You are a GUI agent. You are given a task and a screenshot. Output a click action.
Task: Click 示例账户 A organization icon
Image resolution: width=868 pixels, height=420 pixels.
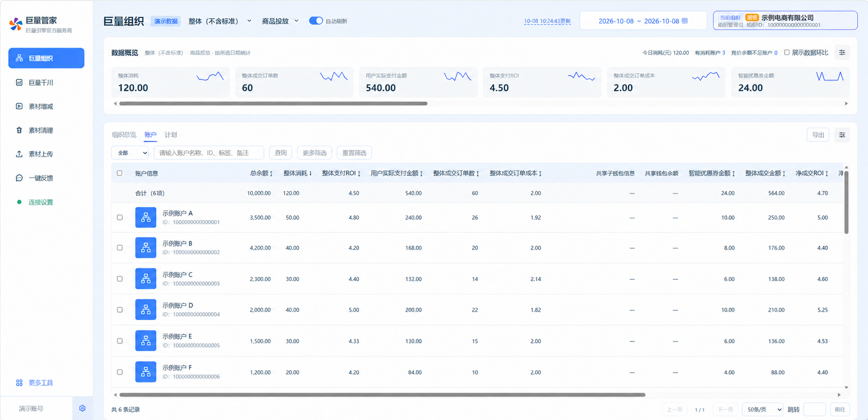coord(145,217)
